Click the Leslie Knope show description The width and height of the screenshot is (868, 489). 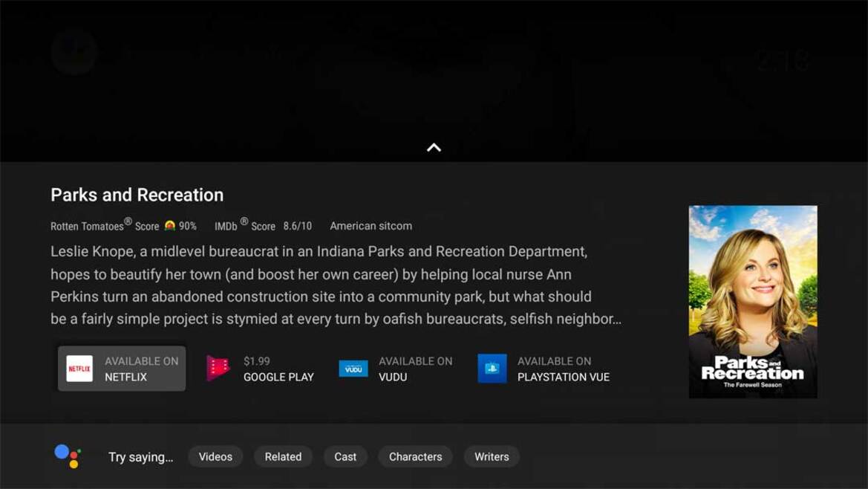pyautogui.click(x=336, y=285)
